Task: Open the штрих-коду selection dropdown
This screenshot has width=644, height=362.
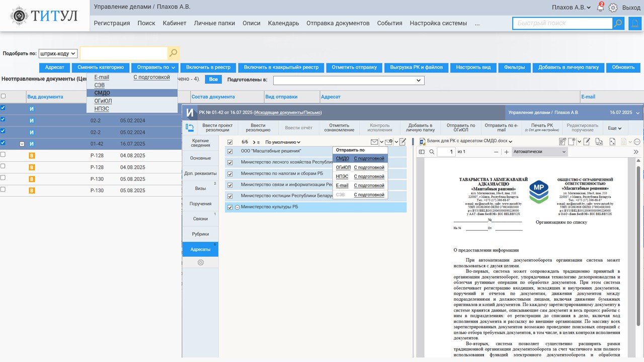Action: [x=58, y=53]
